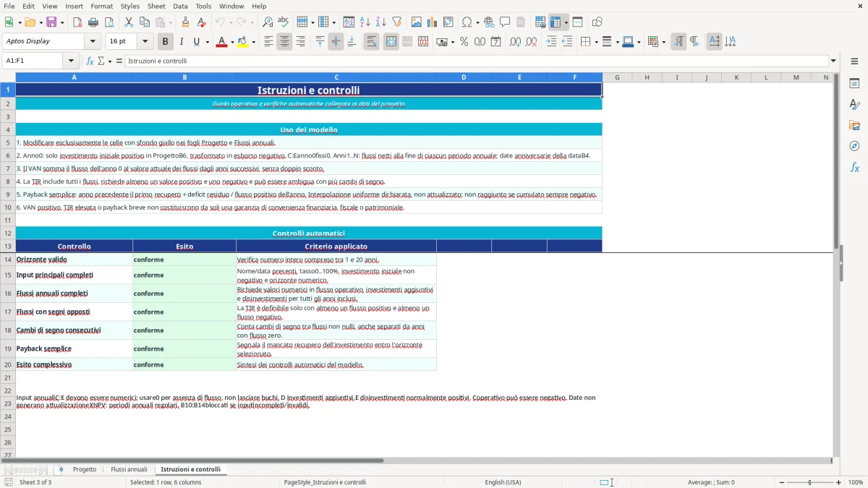Toggle Underline formatting
The width and height of the screenshot is (868, 488).
[196, 42]
